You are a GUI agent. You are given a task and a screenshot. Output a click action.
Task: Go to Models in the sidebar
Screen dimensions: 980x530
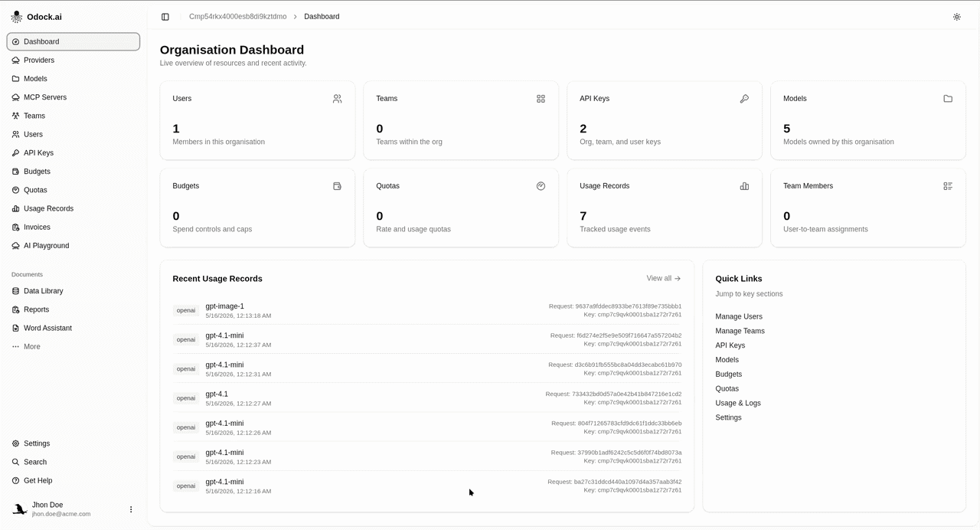73,79
